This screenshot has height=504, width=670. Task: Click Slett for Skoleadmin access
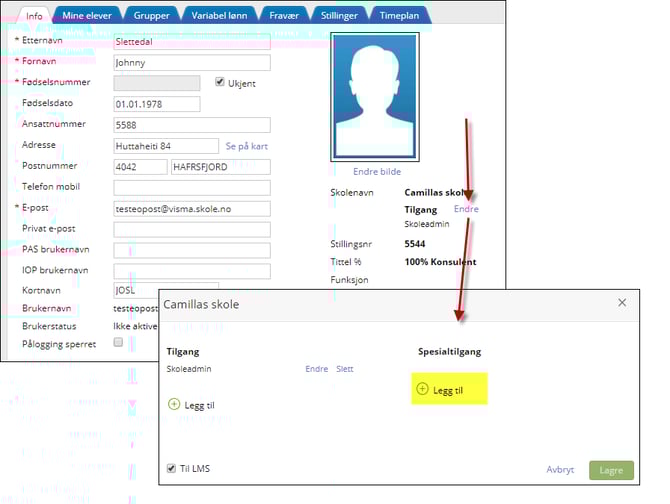click(x=344, y=369)
